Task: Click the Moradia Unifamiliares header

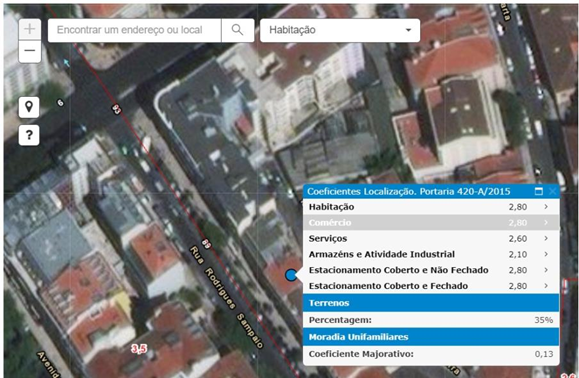Action: [431, 337]
